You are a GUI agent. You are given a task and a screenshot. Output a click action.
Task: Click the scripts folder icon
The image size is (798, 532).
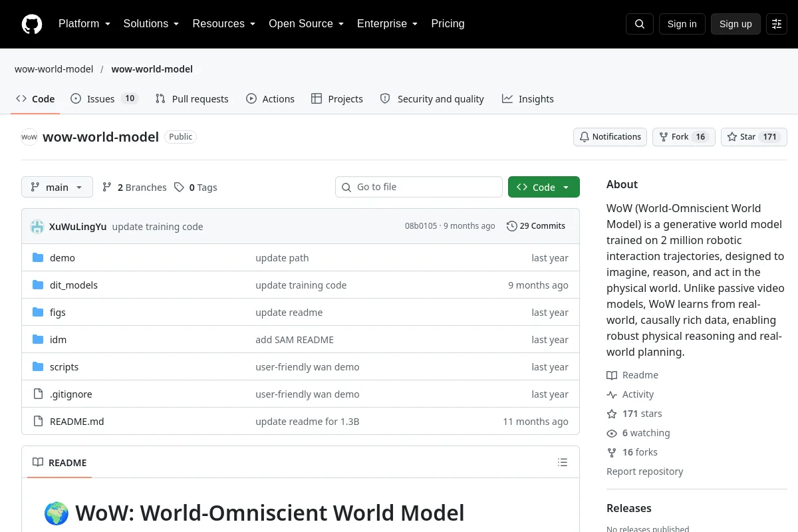38,367
